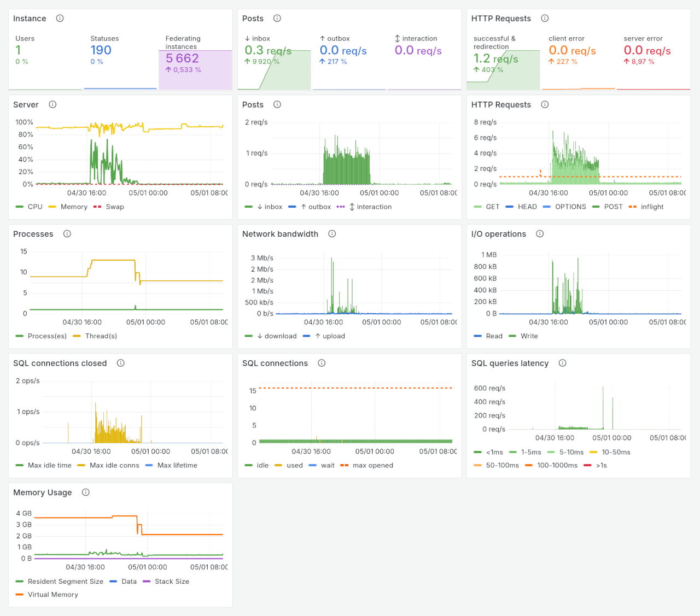The height and width of the screenshot is (616, 700).
Task: Click info icon beside Network bandwidth
Action: click(332, 234)
